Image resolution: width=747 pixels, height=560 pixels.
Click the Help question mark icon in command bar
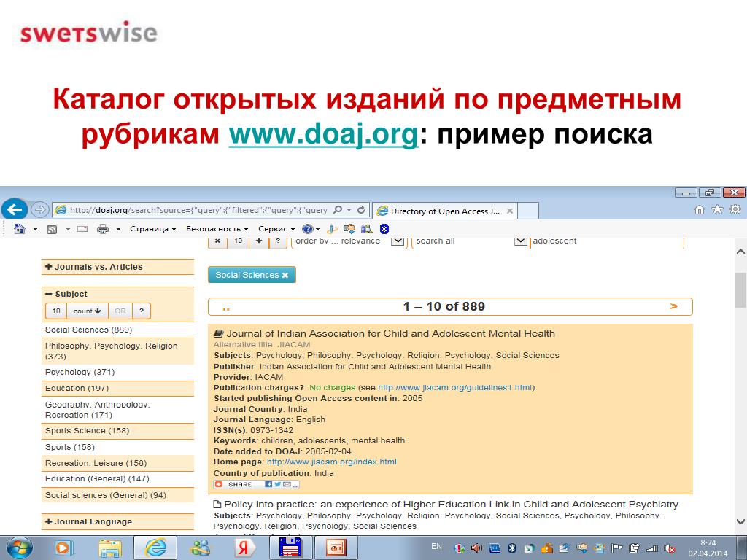308,229
